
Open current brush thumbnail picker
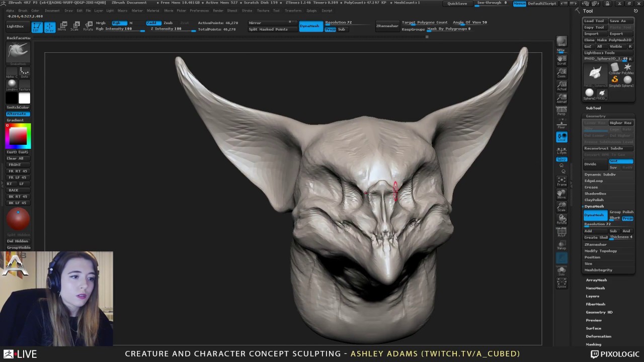pos(18,52)
